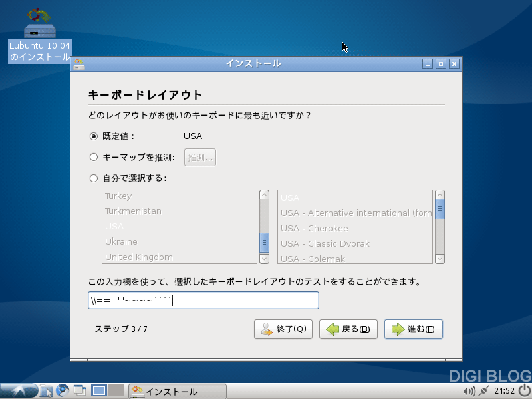532x399 pixels.
Task: Close the インストール window
Action: tap(454, 64)
